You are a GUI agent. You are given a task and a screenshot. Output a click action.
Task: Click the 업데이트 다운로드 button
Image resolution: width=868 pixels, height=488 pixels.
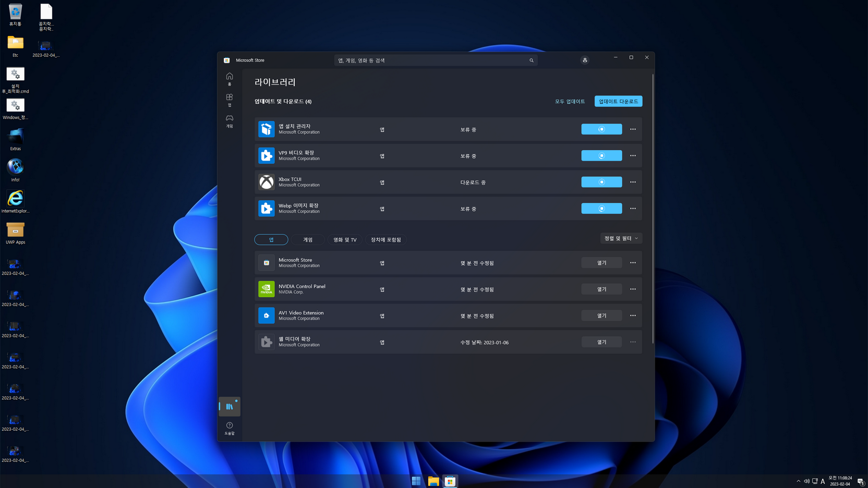(618, 101)
